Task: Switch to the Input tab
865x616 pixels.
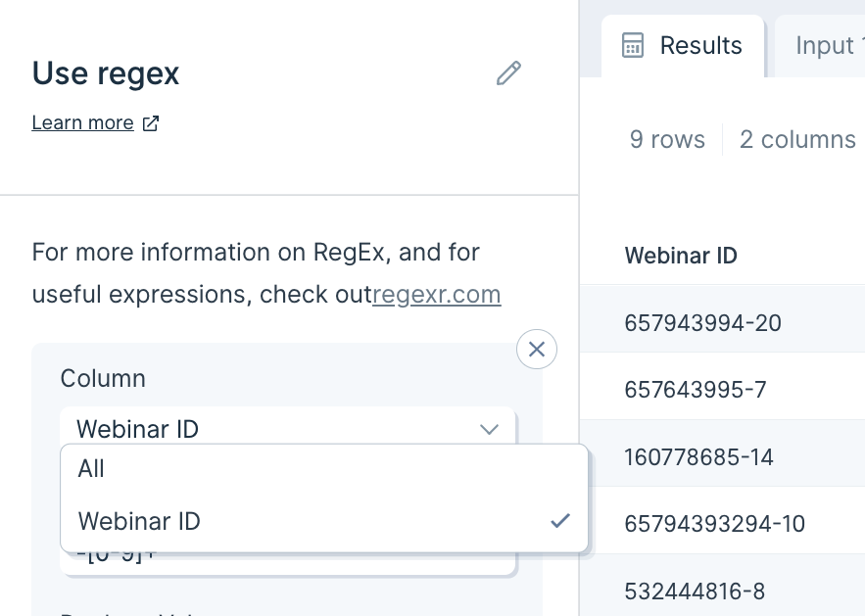Action: (820, 46)
